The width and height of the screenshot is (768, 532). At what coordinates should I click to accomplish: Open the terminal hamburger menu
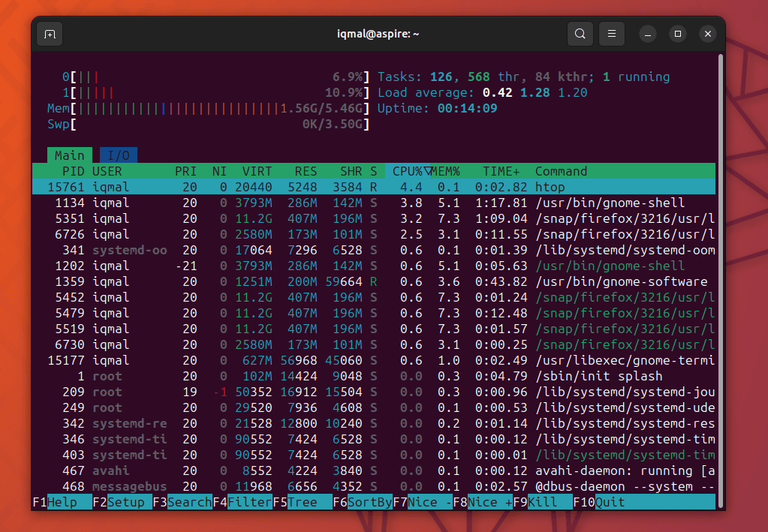[611, 35]
